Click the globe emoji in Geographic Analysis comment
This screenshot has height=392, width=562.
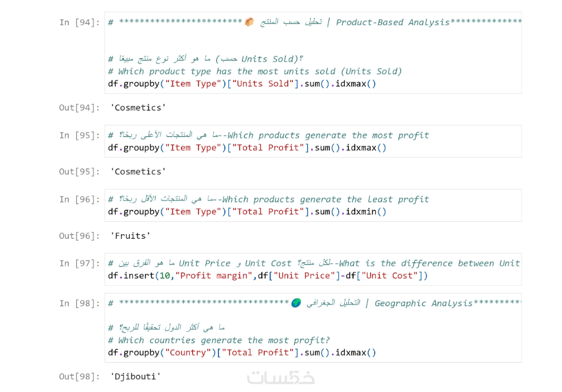pyautogui.click(x=296, y=303)
